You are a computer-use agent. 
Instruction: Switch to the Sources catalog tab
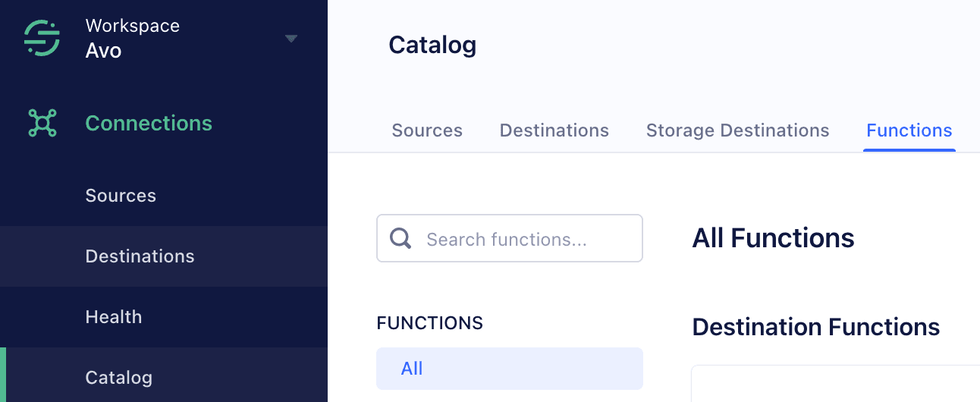tap(427, 130)
